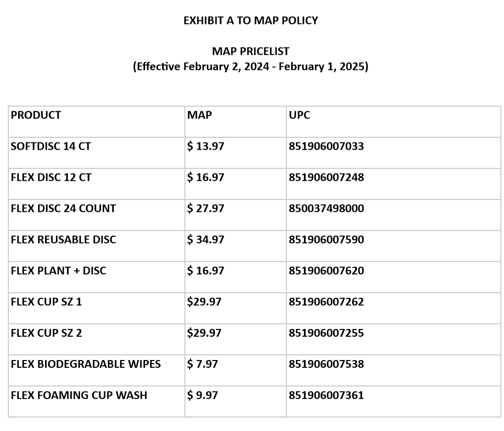
Task: Click the FLEX DISC 24 COUNT cell
Action: 63,208
